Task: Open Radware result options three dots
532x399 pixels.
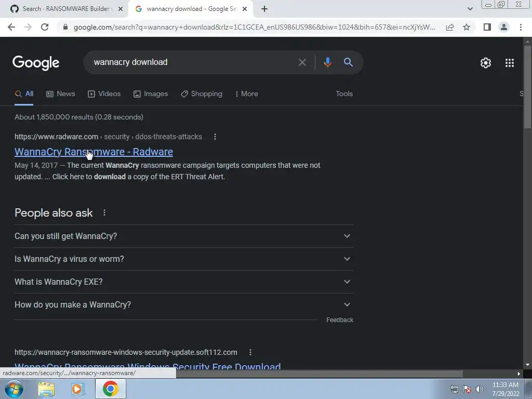Action: tap(215, 137)
